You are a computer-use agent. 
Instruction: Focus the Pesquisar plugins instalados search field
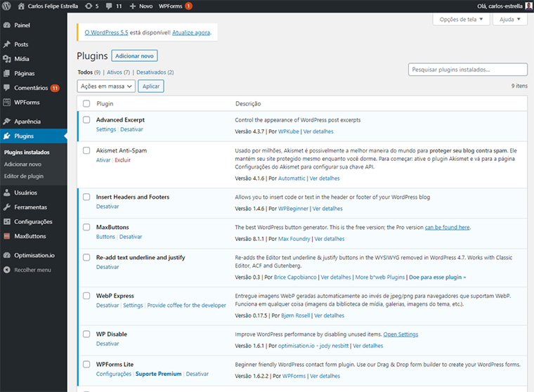tap(468, 70)
